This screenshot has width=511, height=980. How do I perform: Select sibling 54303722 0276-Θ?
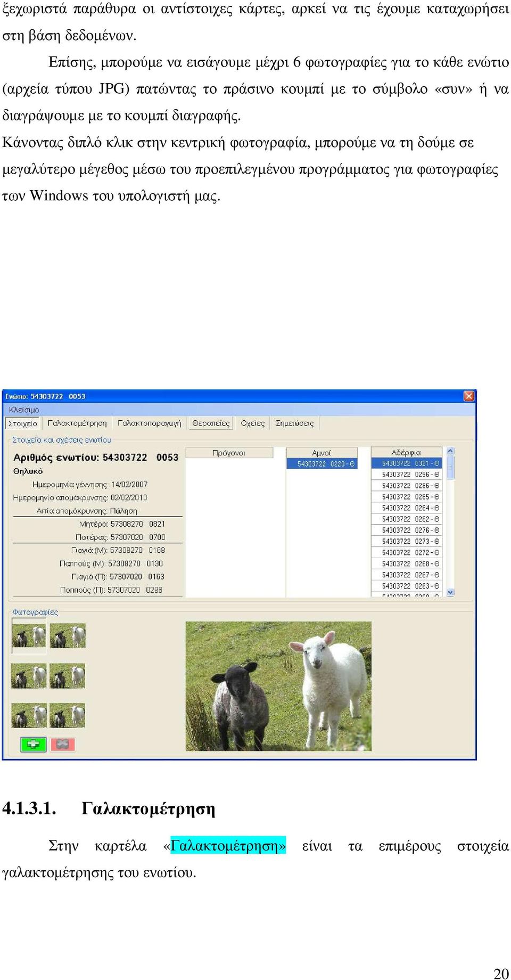pyautogui.click(x=407, y=530)
